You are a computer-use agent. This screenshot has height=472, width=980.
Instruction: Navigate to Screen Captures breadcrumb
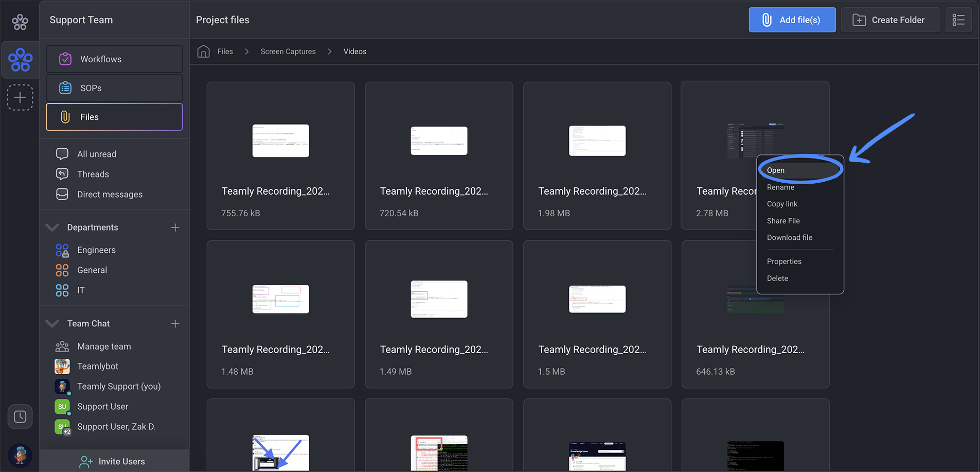pyautogui.click(x=288, y=51)
